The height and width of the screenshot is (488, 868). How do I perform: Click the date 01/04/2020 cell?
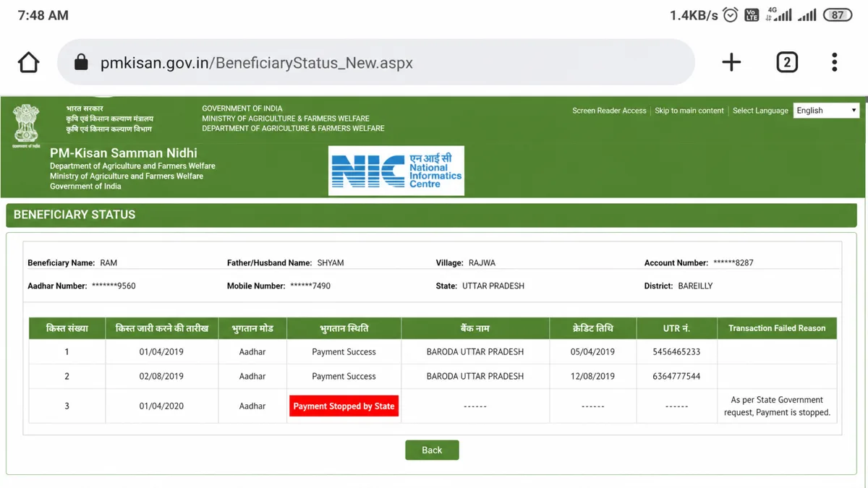[161, 406]
